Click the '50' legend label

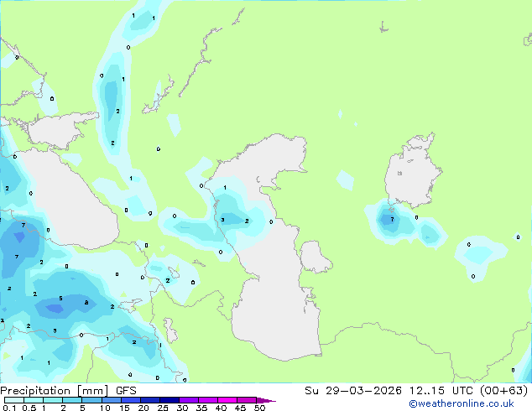click(259, 408)
